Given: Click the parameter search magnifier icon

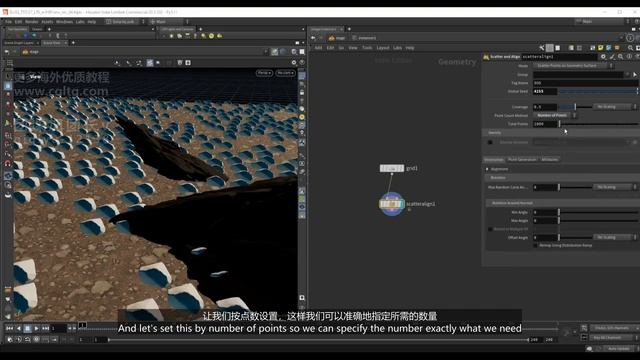Looking at the screenshot, I should tap(620, 57).
